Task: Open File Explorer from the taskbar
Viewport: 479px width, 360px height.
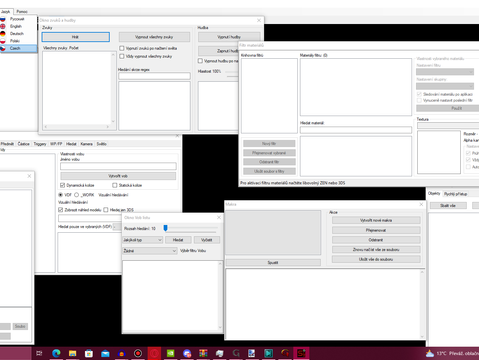Action: coord(72,353)
